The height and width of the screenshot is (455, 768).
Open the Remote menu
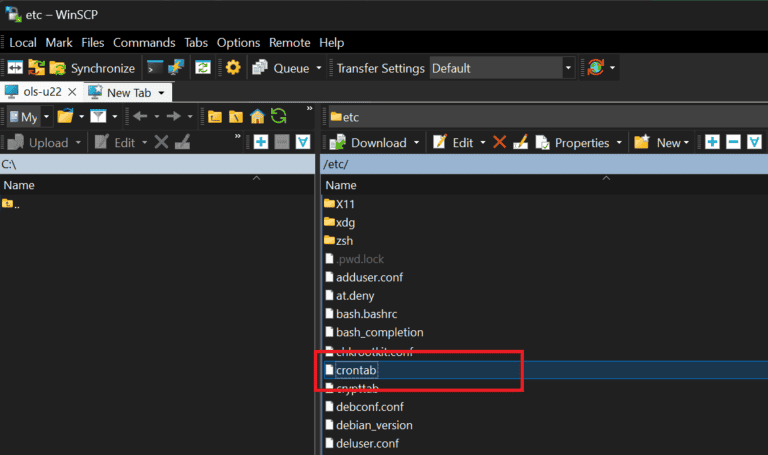coord(289,43)
